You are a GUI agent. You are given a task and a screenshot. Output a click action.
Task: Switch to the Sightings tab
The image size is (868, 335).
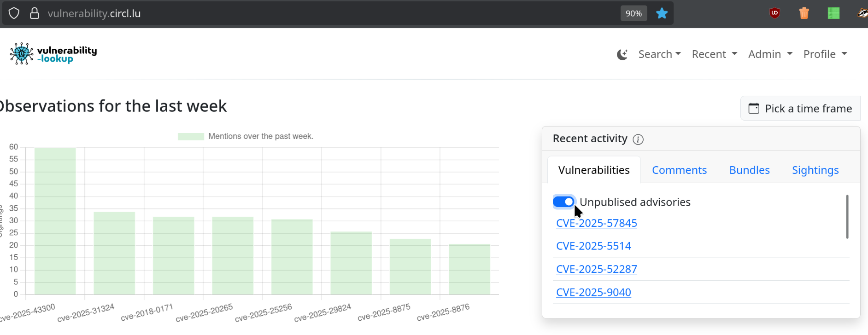815,170
